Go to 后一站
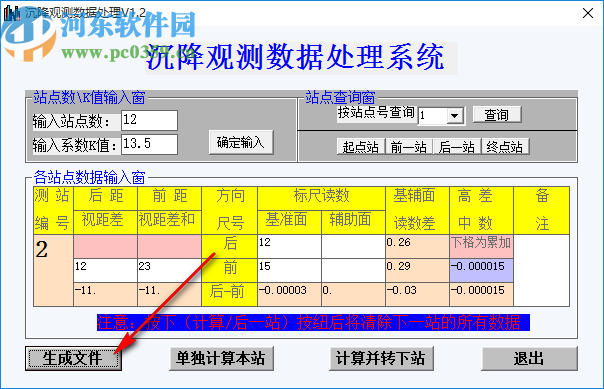The width and height of the screenshot is (604, 389). [x=457, y=147]
